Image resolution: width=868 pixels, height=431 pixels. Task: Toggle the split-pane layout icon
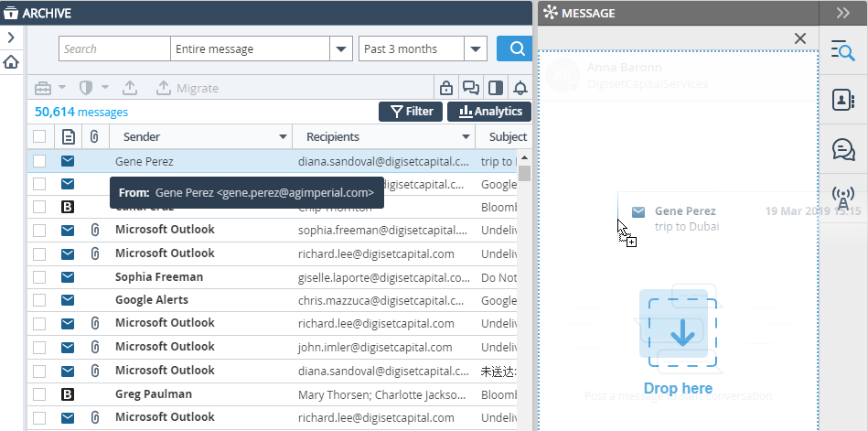pos(496,89)
